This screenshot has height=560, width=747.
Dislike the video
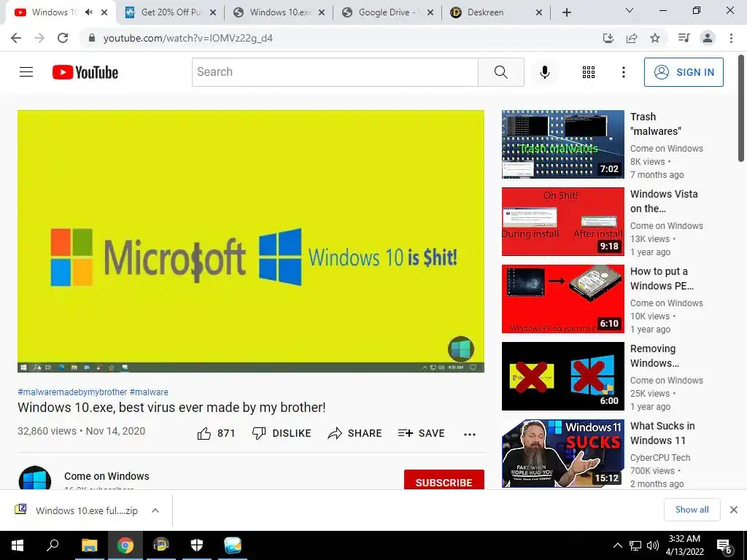[282, 433]
